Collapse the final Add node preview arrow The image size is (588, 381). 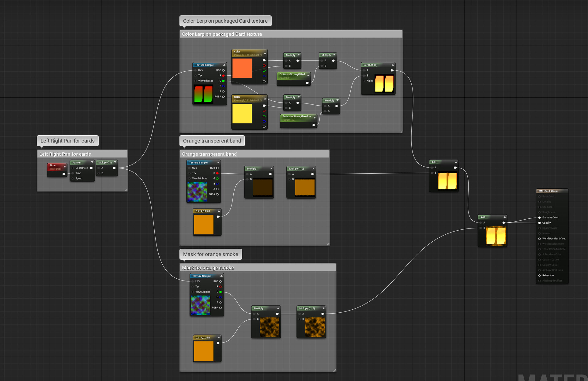(504, 217)
